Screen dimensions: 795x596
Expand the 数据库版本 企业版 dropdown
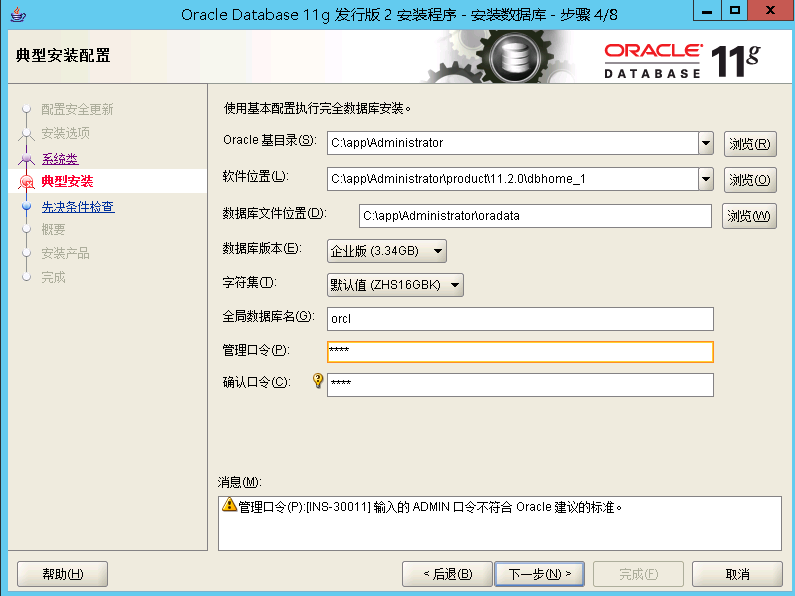pos(387,251)
